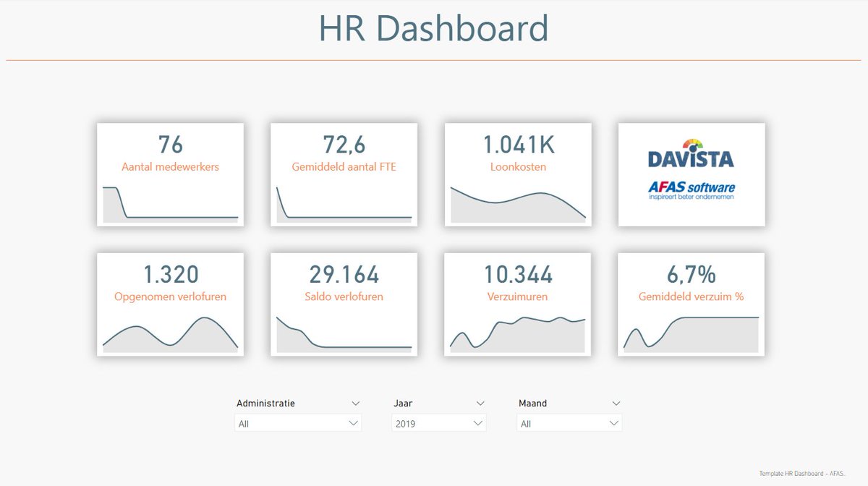Select the Verzuimuren KPI card

coord(517,304)
